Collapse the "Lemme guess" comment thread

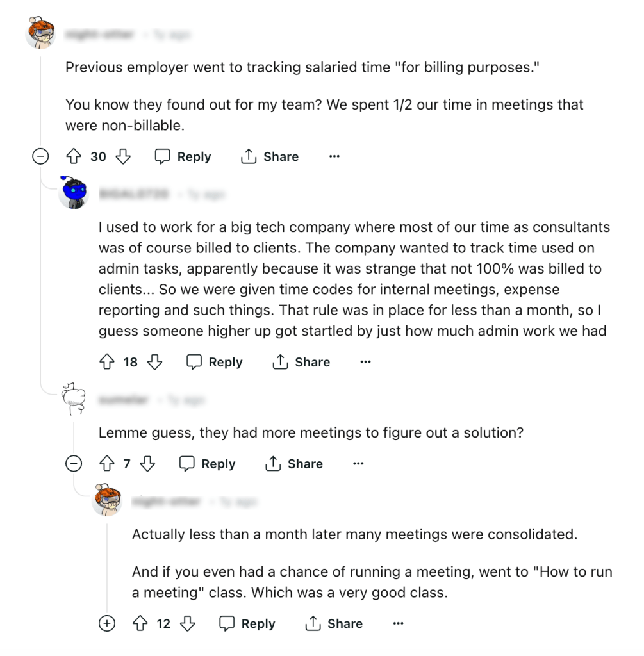[x=74, y=464]
